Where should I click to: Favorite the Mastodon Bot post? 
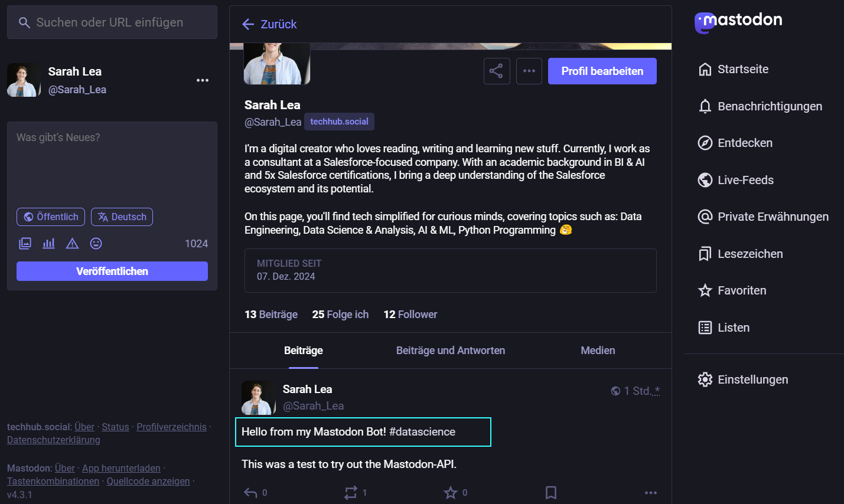(x=451, y=492)
